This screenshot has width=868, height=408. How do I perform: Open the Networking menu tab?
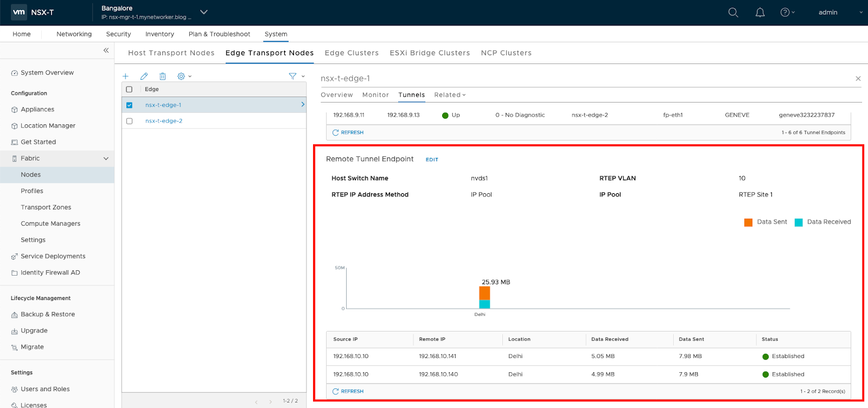[x=74, y=34]
